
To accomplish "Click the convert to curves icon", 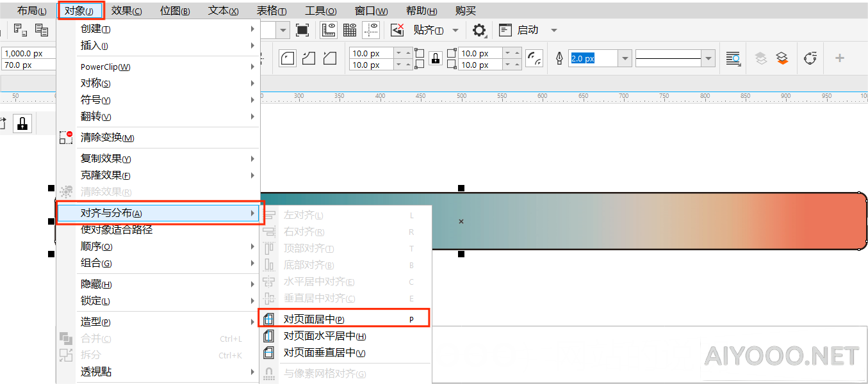I will (x=810, y=59).
